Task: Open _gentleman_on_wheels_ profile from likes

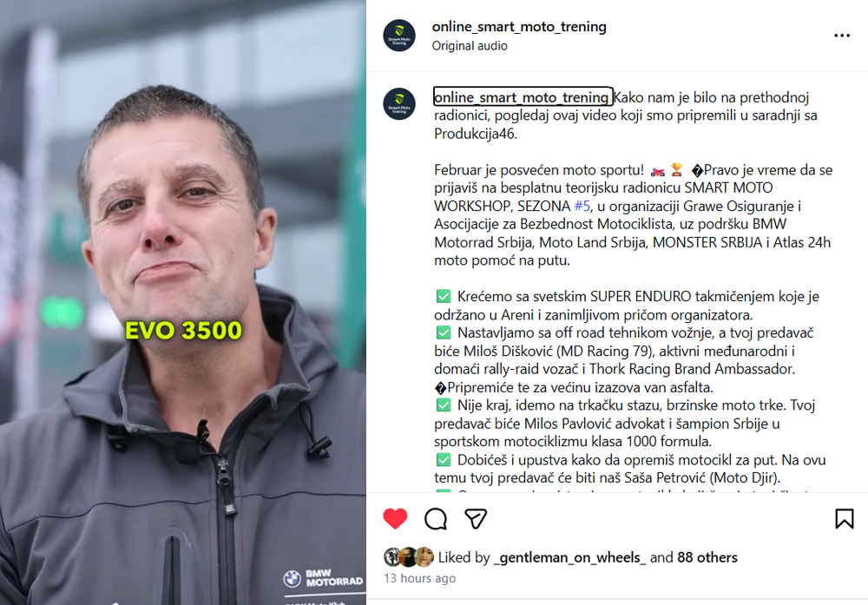Action: pos(569,557)
